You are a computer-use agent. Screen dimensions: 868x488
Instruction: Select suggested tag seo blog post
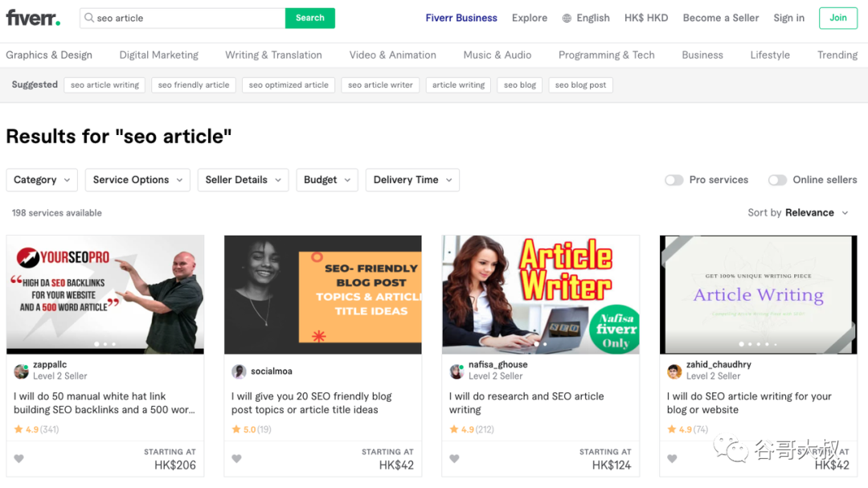click(x=581, y=84)
